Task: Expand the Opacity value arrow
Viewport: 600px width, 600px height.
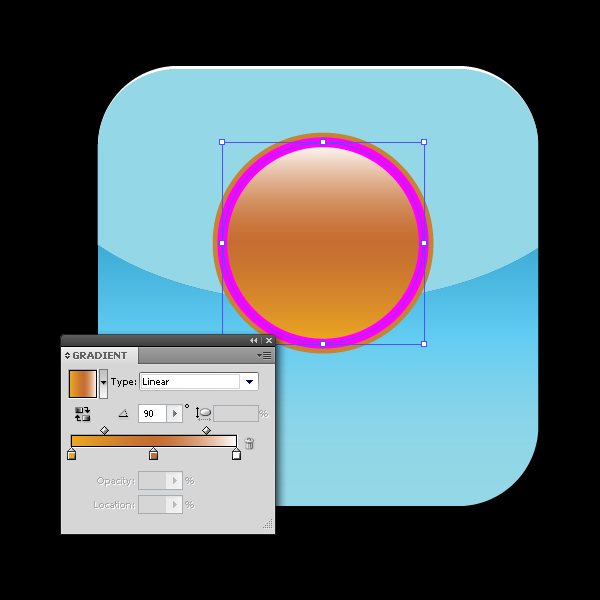Action: pyautogui.click(x=174, y=480)
